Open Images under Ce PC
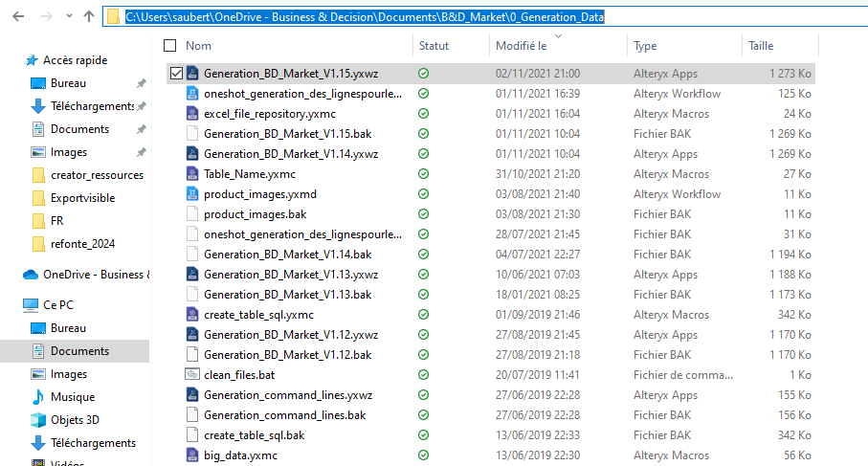The image size is (868, 466). click(x=69, y=374)
